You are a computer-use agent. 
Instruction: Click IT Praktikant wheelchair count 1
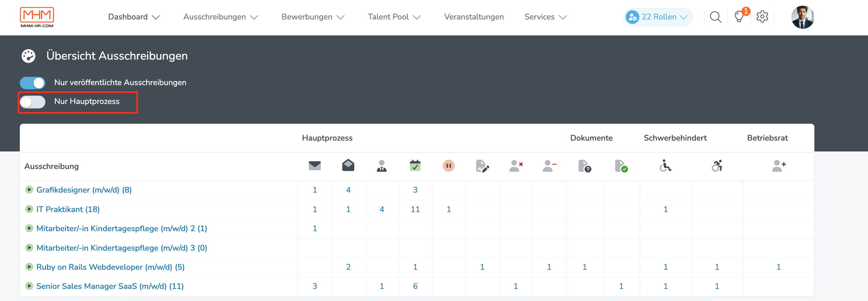666,210
